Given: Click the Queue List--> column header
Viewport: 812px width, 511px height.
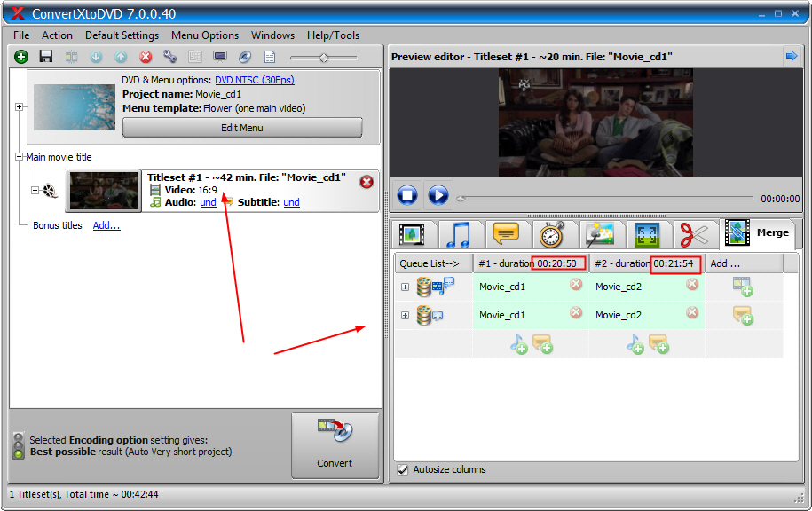Looking at the screenshot, I should (433, 263).
